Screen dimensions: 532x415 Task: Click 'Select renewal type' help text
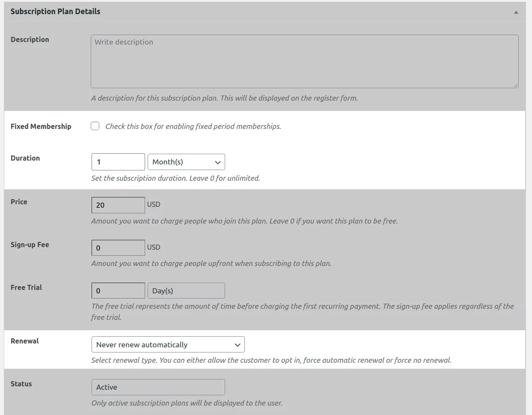tap(271, 360)
